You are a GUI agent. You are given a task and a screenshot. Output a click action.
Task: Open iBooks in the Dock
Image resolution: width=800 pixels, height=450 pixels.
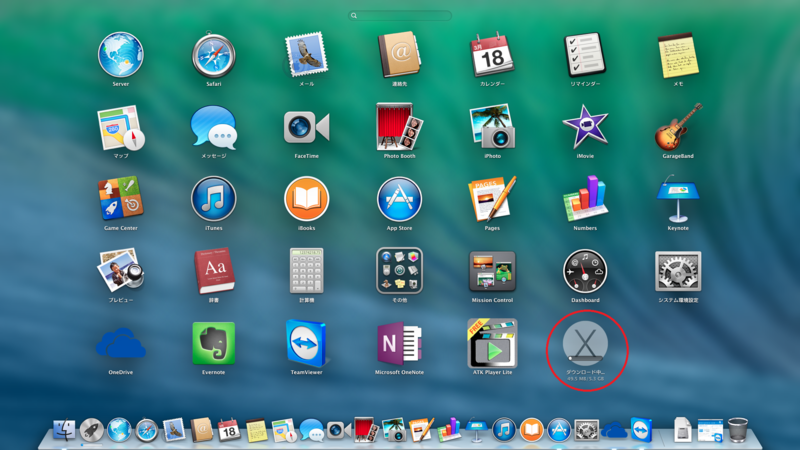pos(532,430)
